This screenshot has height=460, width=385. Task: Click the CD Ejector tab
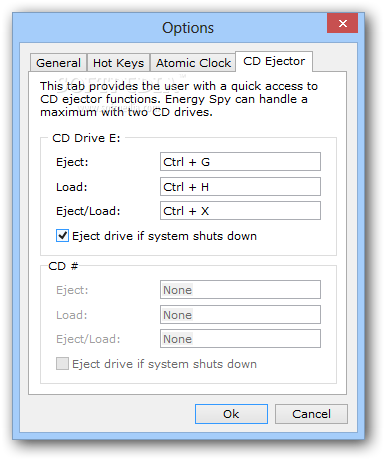coord(274,61)
